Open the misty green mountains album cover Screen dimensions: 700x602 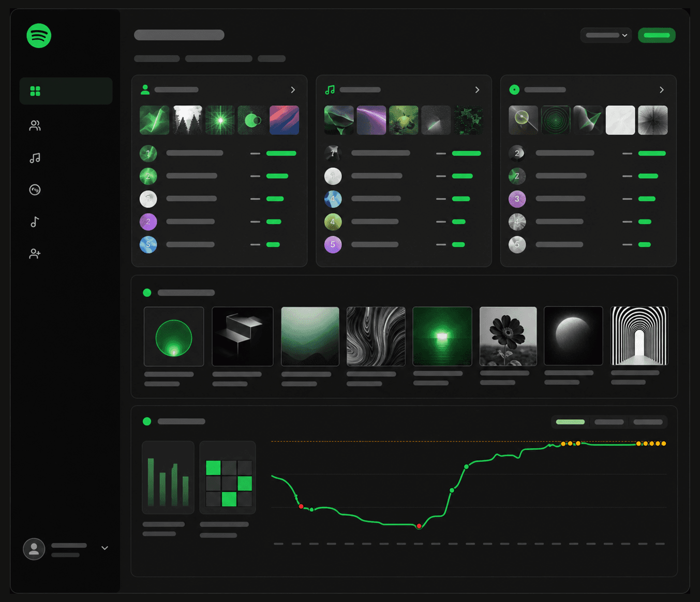[310, 336]
